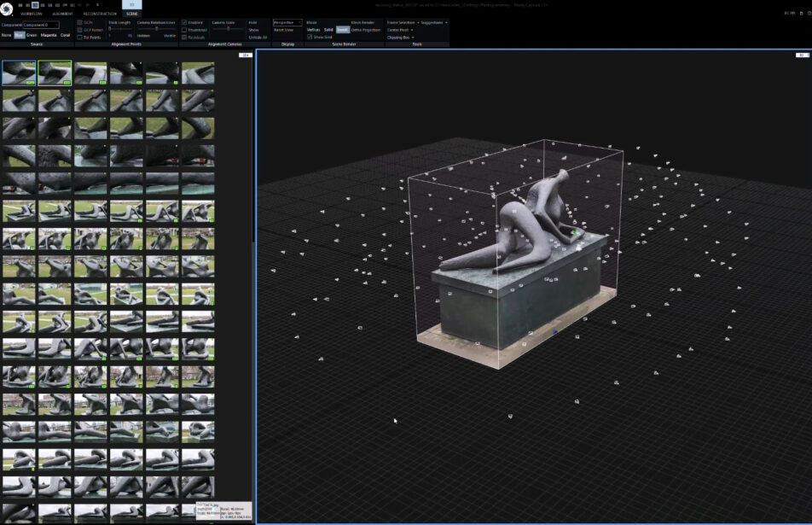Click the Unhide All button
This screenshot has height=525, width=812.
258,38
